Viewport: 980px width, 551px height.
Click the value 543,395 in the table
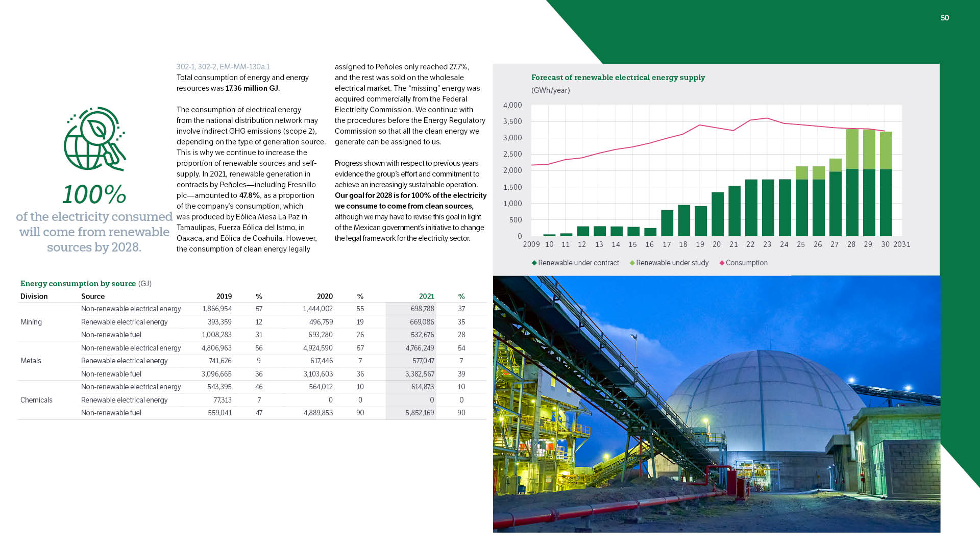[x=219, y=387]
